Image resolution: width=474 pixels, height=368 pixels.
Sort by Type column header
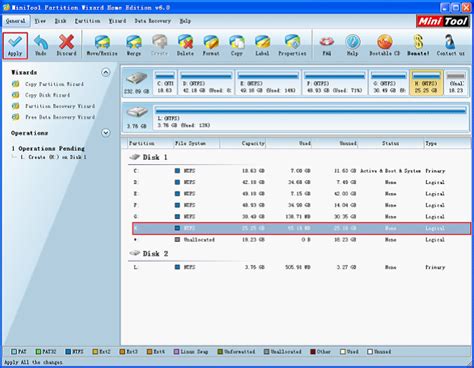tap(447, 143)
